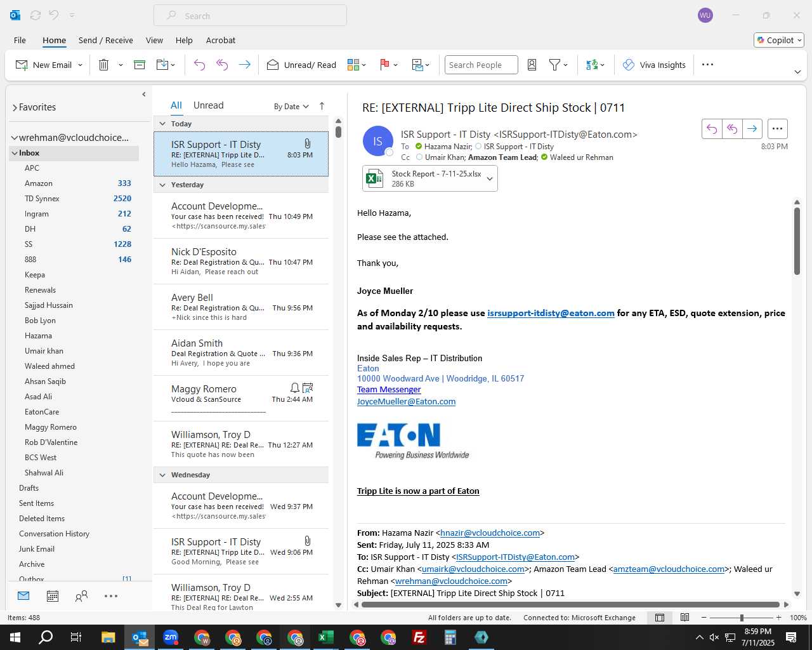Click Reply icon in message header
Image resolution: width=812 pixels, height=650 pixels.
(712, 129)
